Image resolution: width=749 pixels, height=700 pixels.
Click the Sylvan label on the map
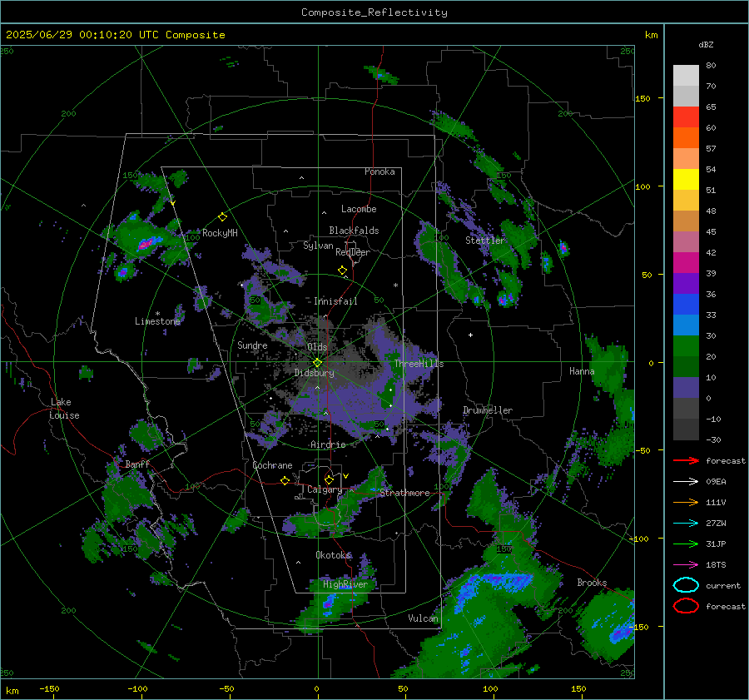coord(318,246)
